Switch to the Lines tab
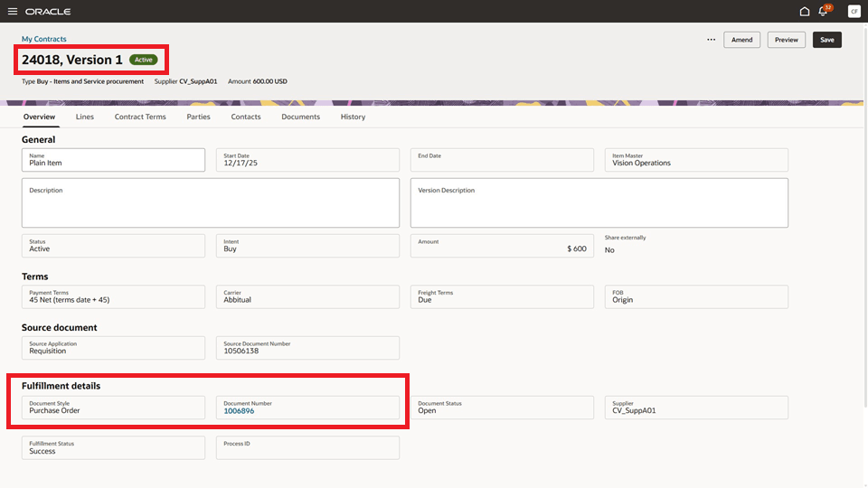The image size is (868, 488). [85, 117]
